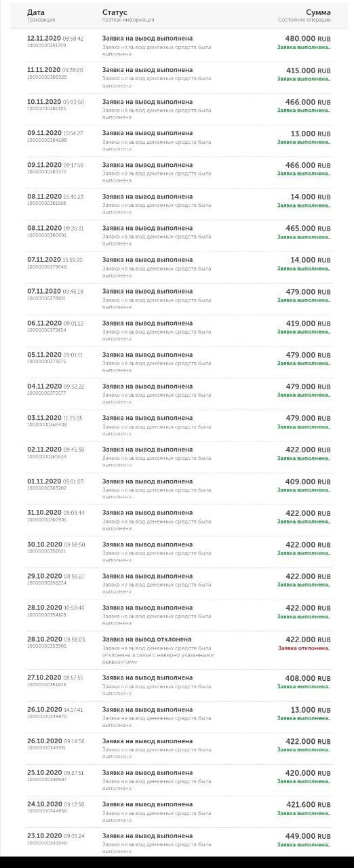Click green Заявка выполнена status under 409.000 RUB
This screenshot has height=868, width=354.
[x=304, y=490]
